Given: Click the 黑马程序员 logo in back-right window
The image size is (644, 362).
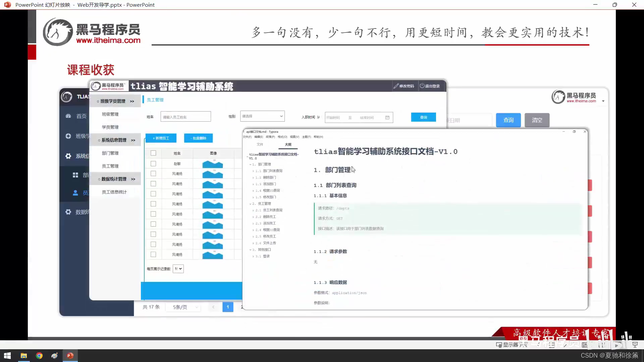Looking at the screenshot, I should pos(574,97).
